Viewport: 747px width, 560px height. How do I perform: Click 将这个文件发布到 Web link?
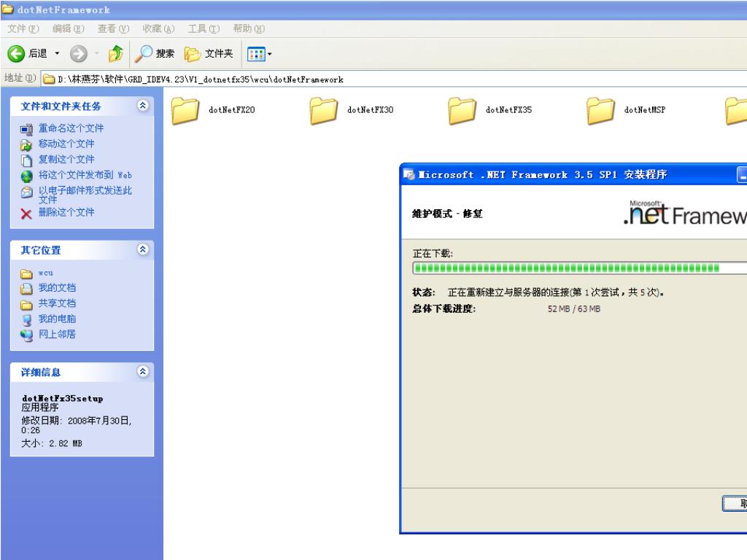pyautogui.click(x=85, y=175)
